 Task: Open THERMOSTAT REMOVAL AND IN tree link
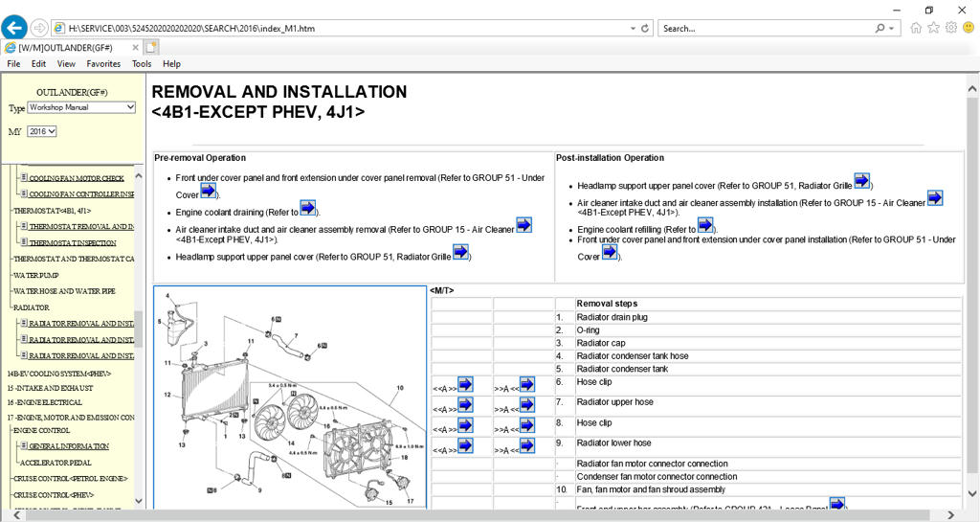point(81,226)
